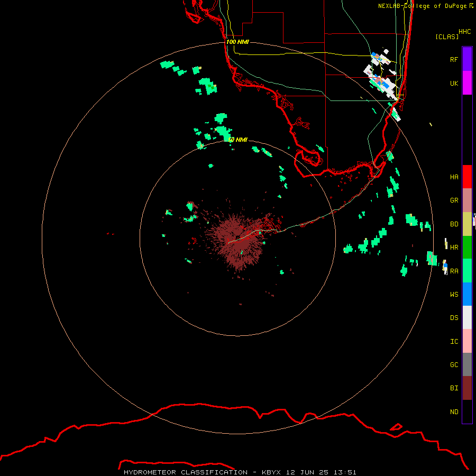Click the 100 NMI range ring label
Image resolution: width=476 pixels, height=476 pixels.
click(237, 42)
